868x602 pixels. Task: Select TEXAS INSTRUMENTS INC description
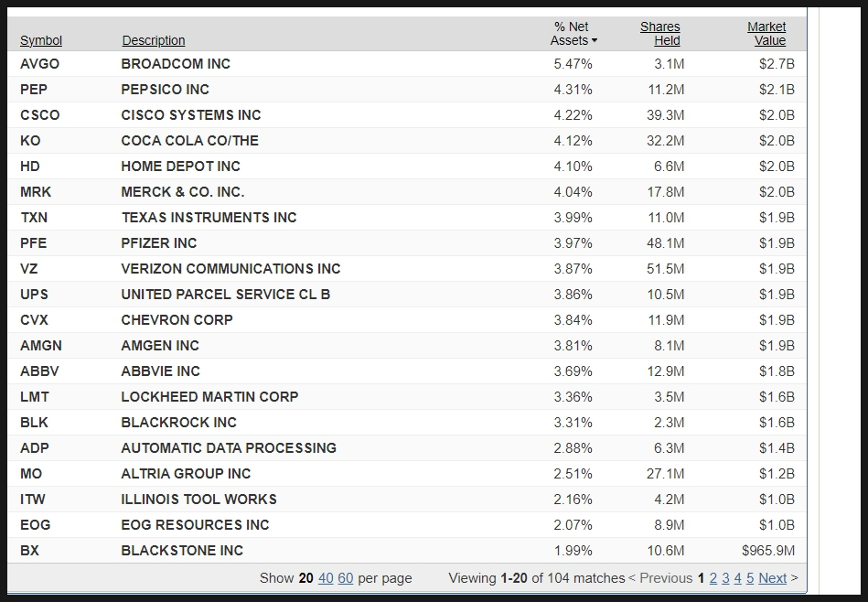209,218
